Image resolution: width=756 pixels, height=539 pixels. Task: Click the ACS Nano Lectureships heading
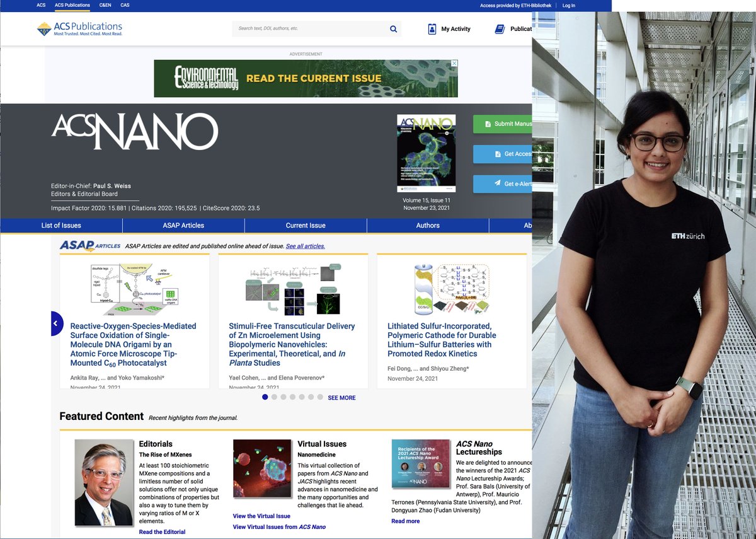click(479, 448)
